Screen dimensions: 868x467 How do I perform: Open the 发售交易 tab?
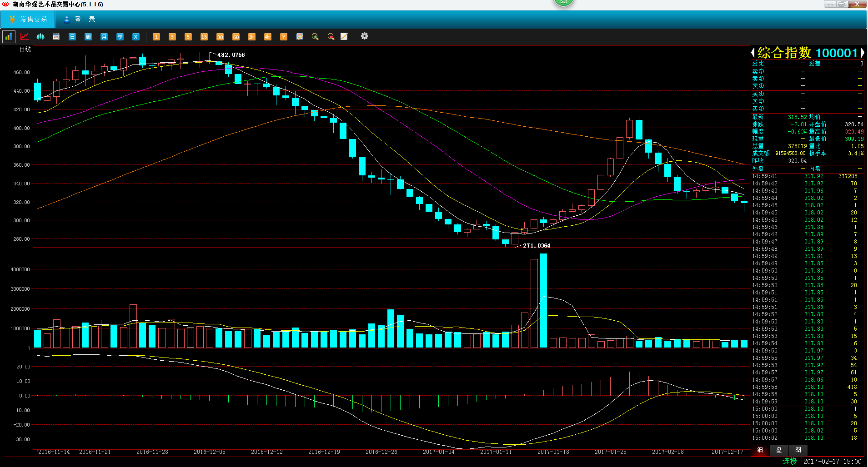28,20
